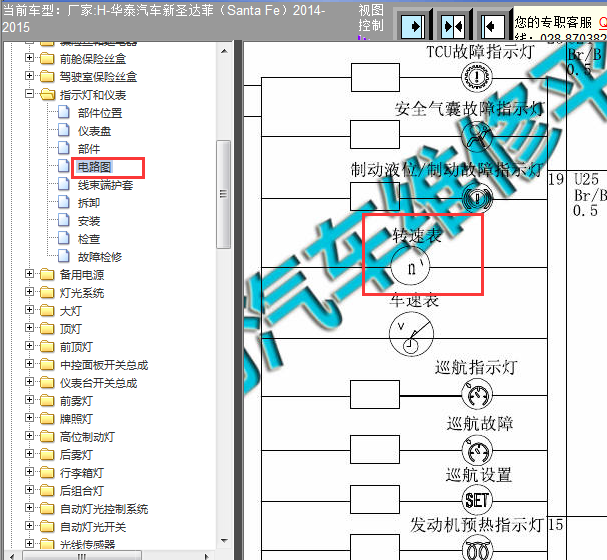
Task: Click the 车速表 speedometer gauge symbol
Action: 412,334
